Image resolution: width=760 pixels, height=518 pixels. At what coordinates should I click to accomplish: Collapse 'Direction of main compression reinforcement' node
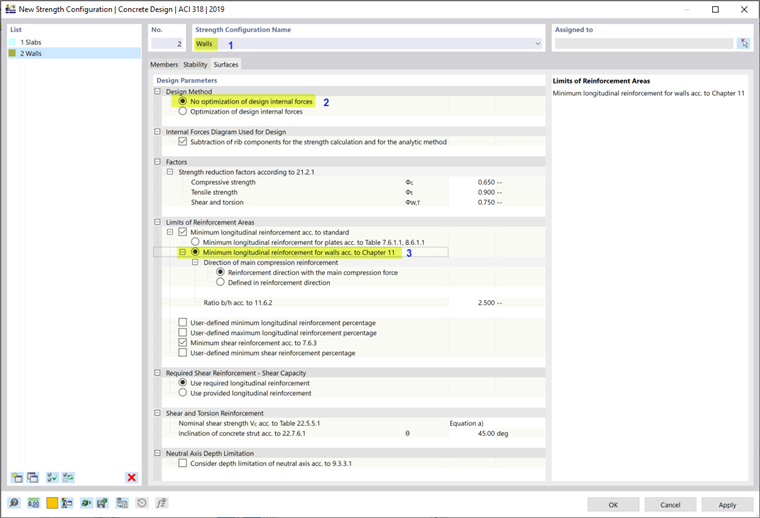(195, 262)
